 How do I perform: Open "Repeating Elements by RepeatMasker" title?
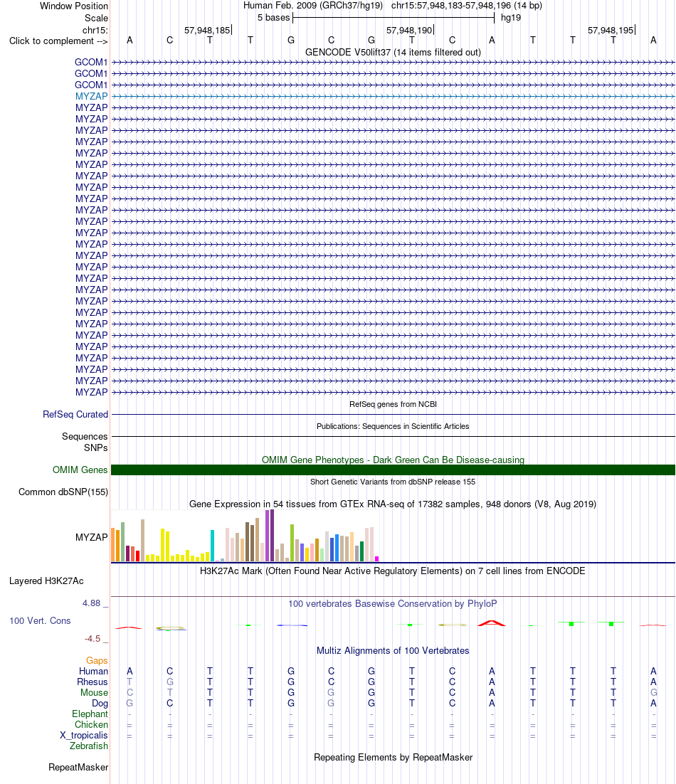pyautogui.click(x=393, y=757)
